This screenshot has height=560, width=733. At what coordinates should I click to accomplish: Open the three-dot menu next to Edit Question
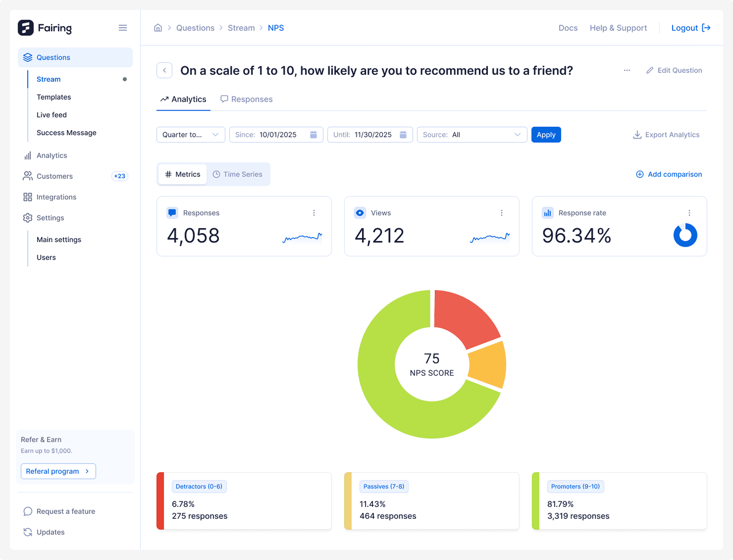[x=627, y=70]
